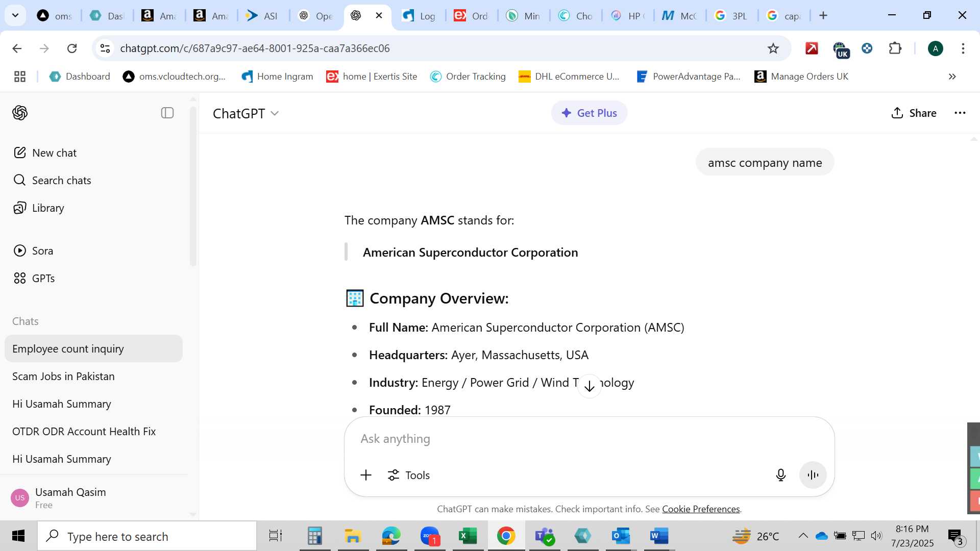Show hidden system tray icons
980x551 pixels.
pyautogui.click(x=803, y=536)
